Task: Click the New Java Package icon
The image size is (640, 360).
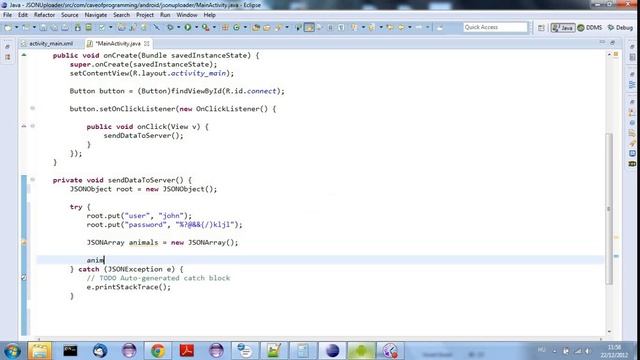Action: (225, 27)
